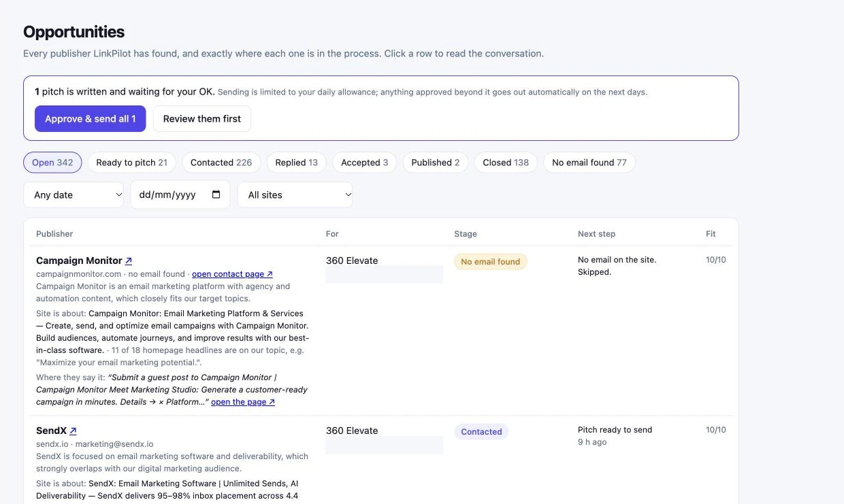Click the Stage column header
844x504 pixels.
pos(466,234)
